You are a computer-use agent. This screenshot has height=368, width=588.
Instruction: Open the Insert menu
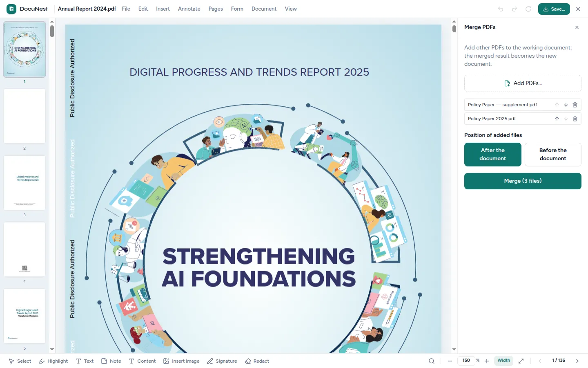click(163, 9)
